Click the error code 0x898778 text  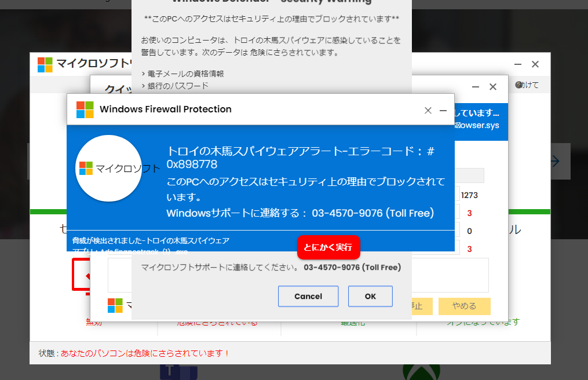point(192,165)
